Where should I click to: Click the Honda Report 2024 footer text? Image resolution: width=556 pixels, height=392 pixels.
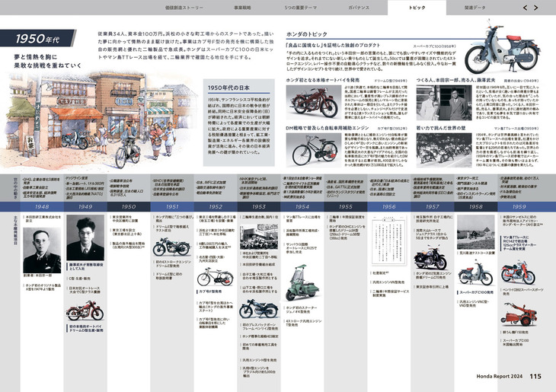pyautogui.click(x=500, y=377)
